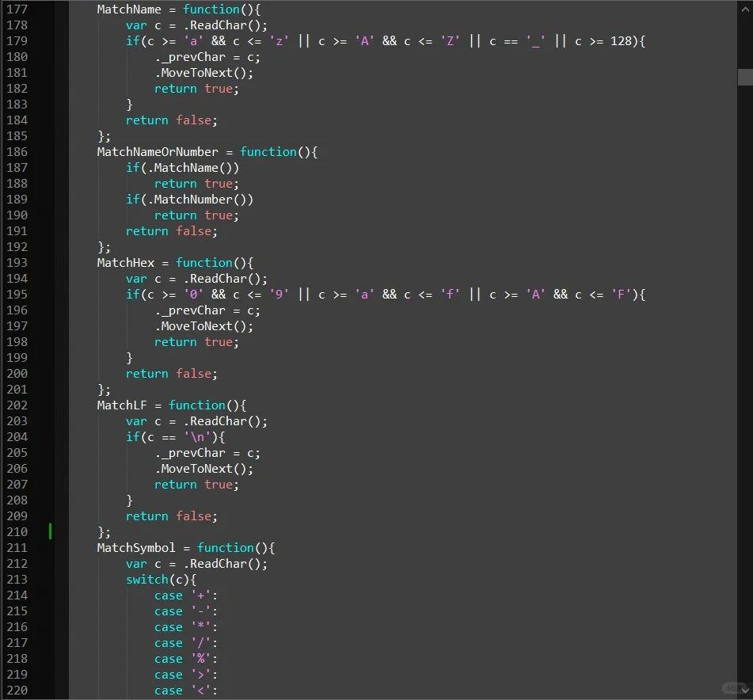This screenshot has height=700, width=753.
Task: Click line number 185 in the gutter
Action: click(17, 136)
